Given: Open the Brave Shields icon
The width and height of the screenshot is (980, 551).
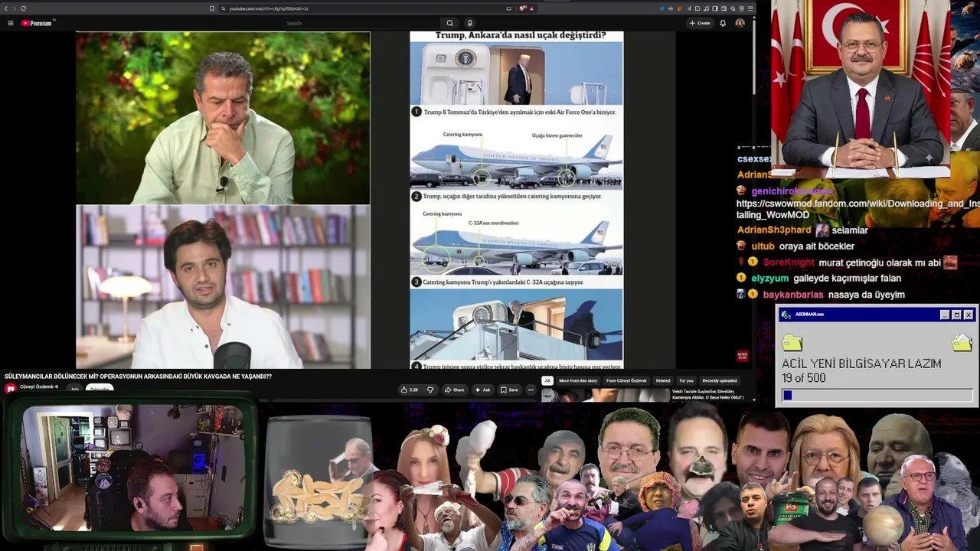Looking at the screenshot, I should pyautogui.click(x=523, y=8).
